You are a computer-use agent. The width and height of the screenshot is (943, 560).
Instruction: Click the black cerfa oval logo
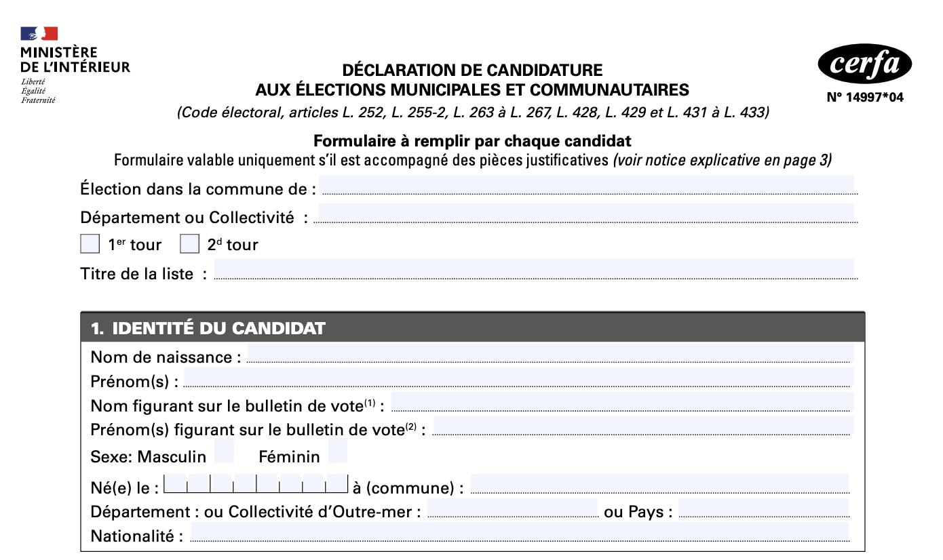pos(864,64)
